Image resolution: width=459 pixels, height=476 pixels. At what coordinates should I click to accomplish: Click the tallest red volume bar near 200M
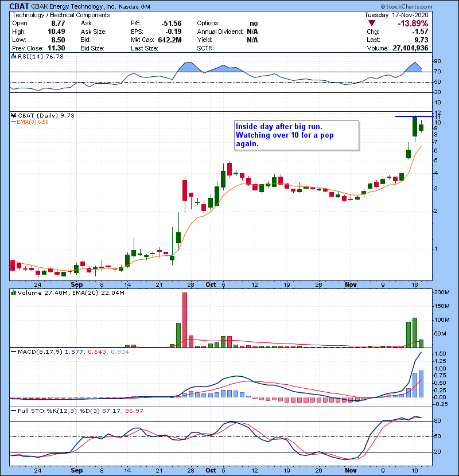185,320
